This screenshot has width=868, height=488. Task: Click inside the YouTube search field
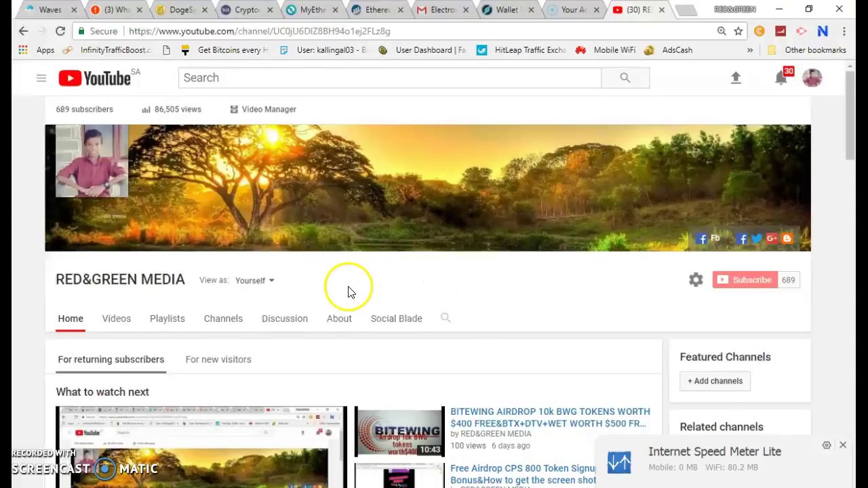tap(390, 78)
